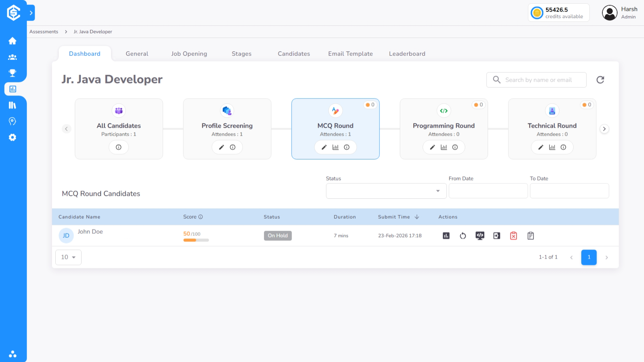644x362 pixels.
Task: Edit the MCQ Round stage via pencil icon
Action: 324,147
